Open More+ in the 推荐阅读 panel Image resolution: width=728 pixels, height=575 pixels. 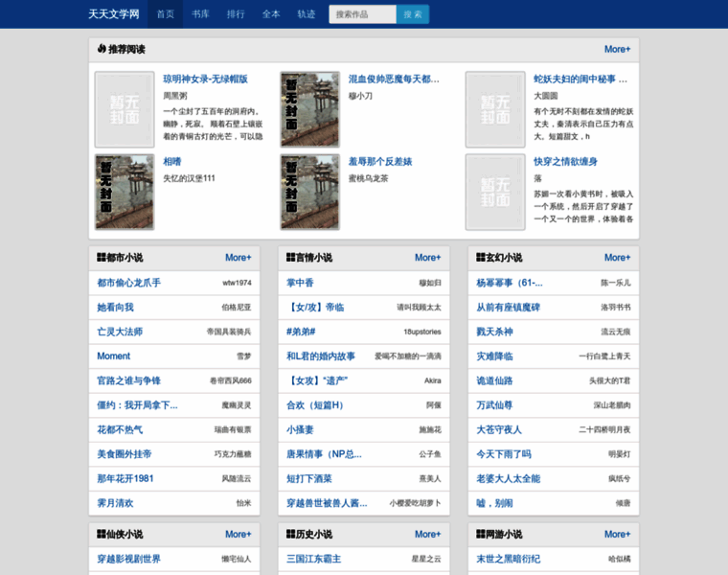point(617,49)
